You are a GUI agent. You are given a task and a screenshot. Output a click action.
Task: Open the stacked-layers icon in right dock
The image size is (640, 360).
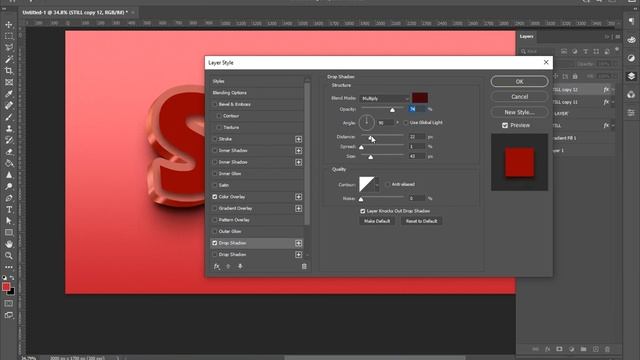(x=631, y=76)
